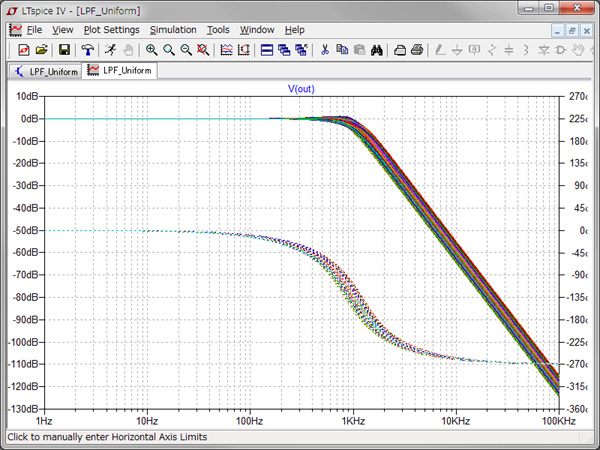The height and width of the screenshot is (450, 600).
Task: Open the Plot Settings menu
Action: 111,30
